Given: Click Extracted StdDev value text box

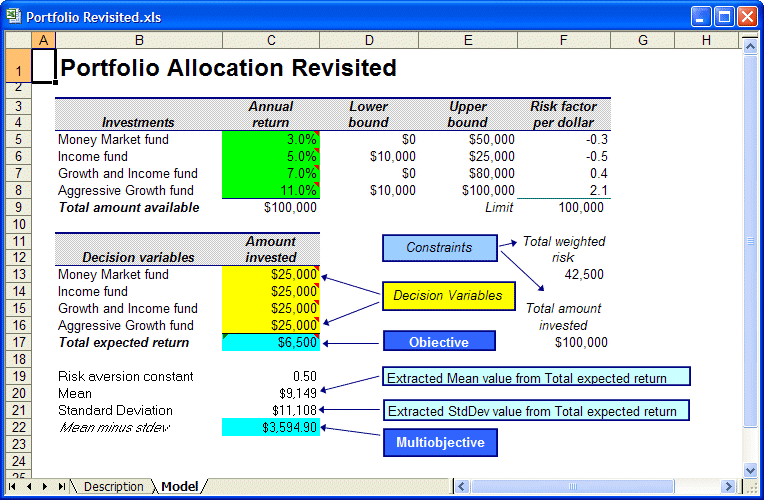Looking at the screenshot, I should (x=536, y=410).
